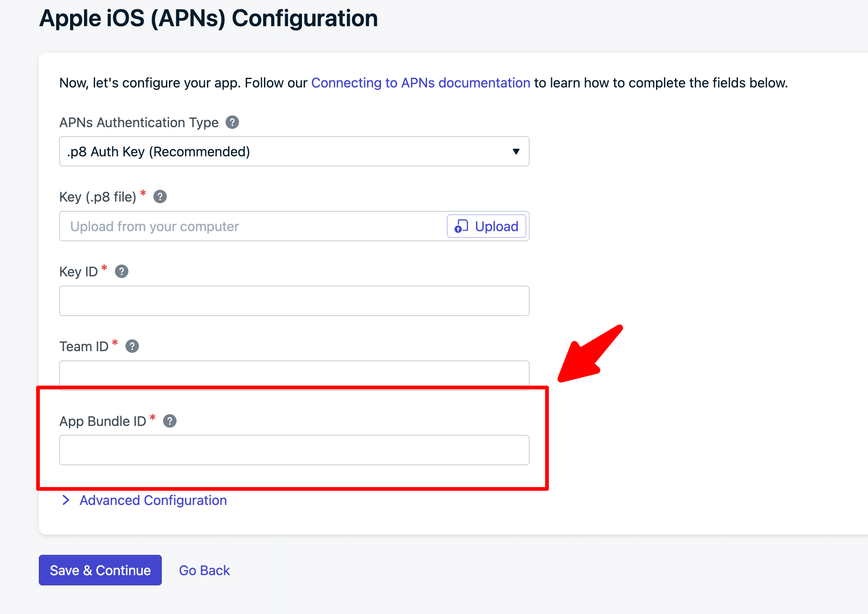The height and width of the screenshot is (614, 868).
Task: Click the Key ID field label
Action: (x=79, y=272)
